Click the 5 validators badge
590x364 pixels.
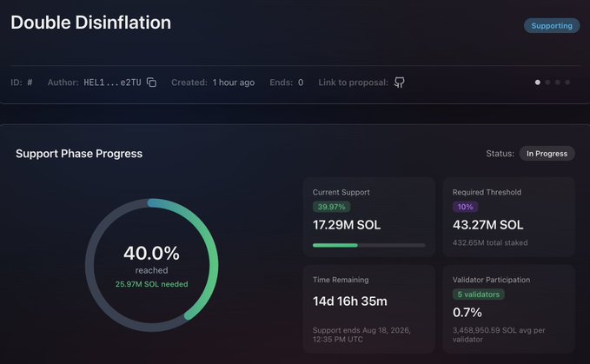point(478,295)
